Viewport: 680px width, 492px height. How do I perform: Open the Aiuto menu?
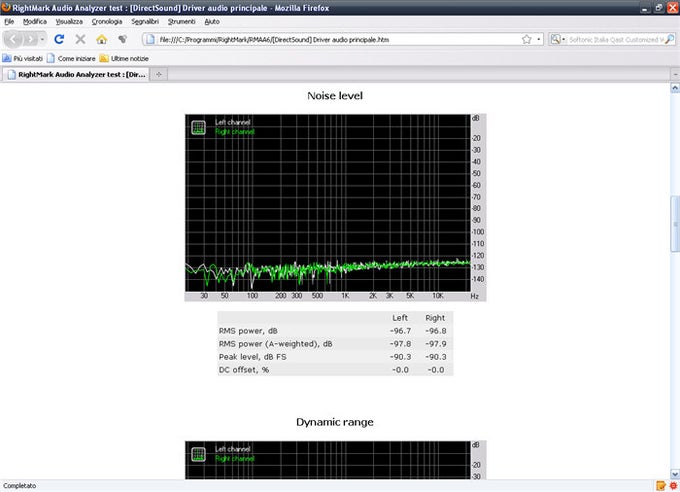click(212, 21)
